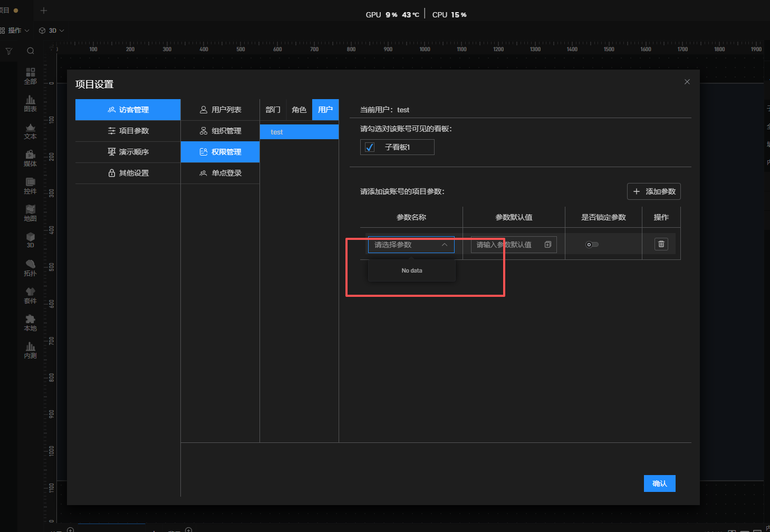770x532 pixels.
Task: Click the trash icon to delete parameter row
Action: point(661,244)
